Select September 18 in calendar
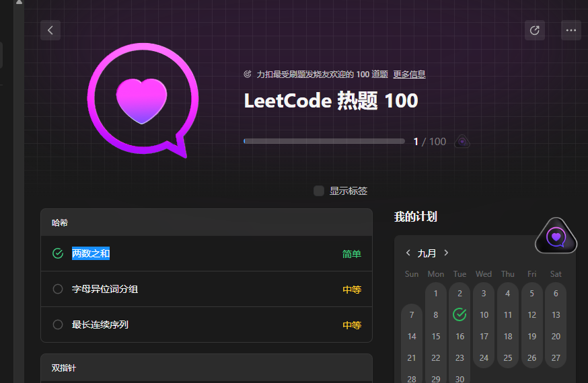This screenshot has width=588, height=383. (508, 337)
